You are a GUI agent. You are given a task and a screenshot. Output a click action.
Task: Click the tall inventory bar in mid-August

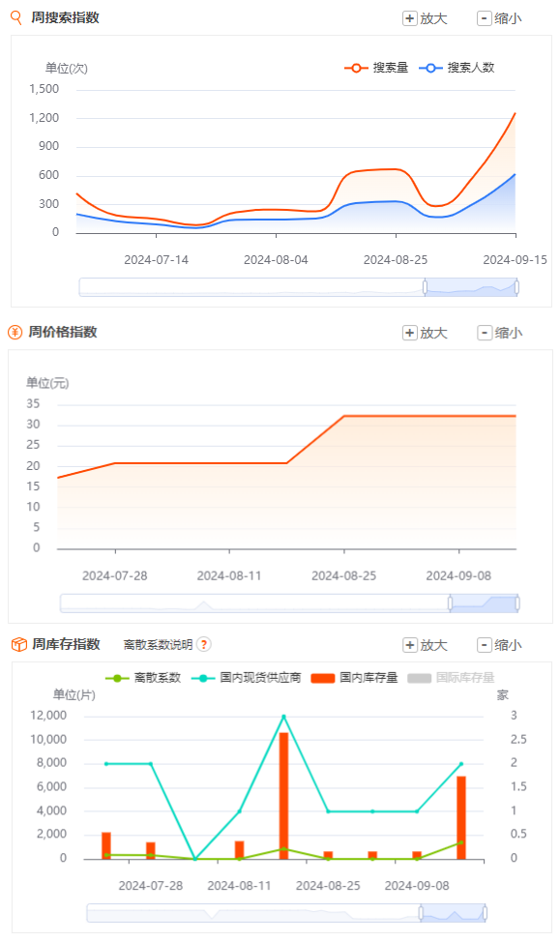(x=284, y=796)
